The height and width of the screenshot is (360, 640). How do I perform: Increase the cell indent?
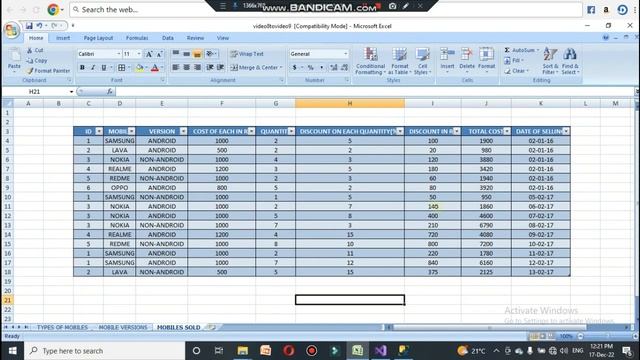[x=220, y=67]
